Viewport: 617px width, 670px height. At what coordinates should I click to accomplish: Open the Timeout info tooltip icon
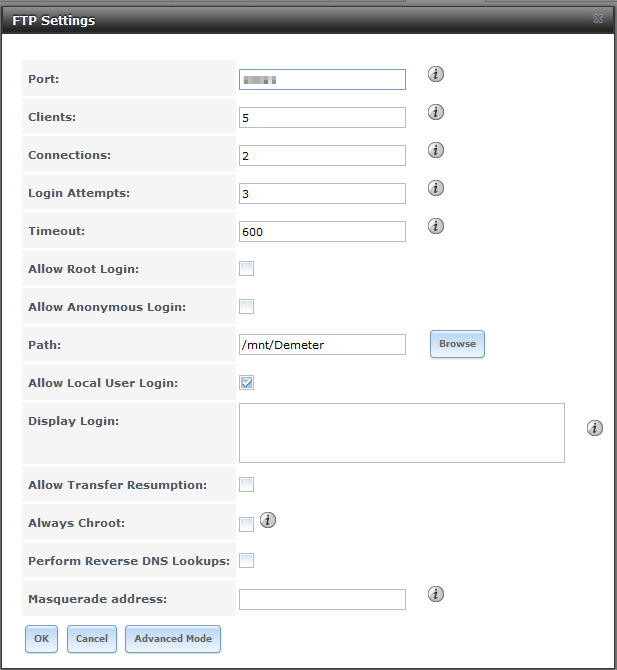click(436, 226)
